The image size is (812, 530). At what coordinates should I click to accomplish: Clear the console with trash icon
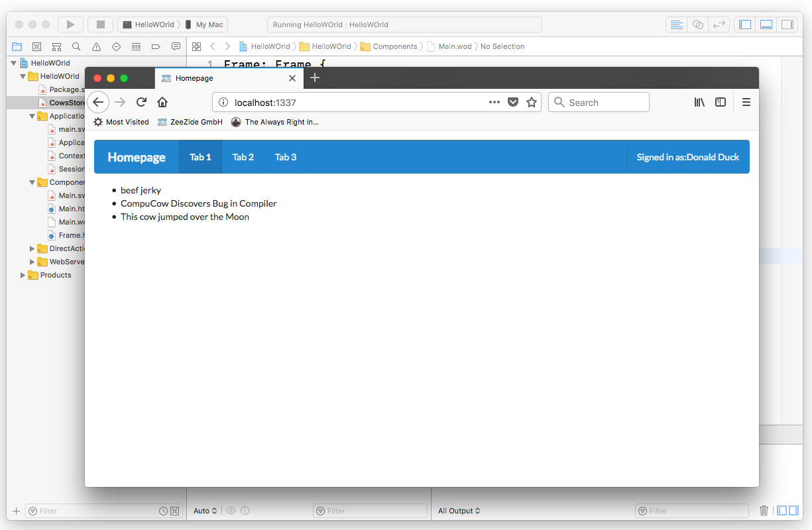764,511
